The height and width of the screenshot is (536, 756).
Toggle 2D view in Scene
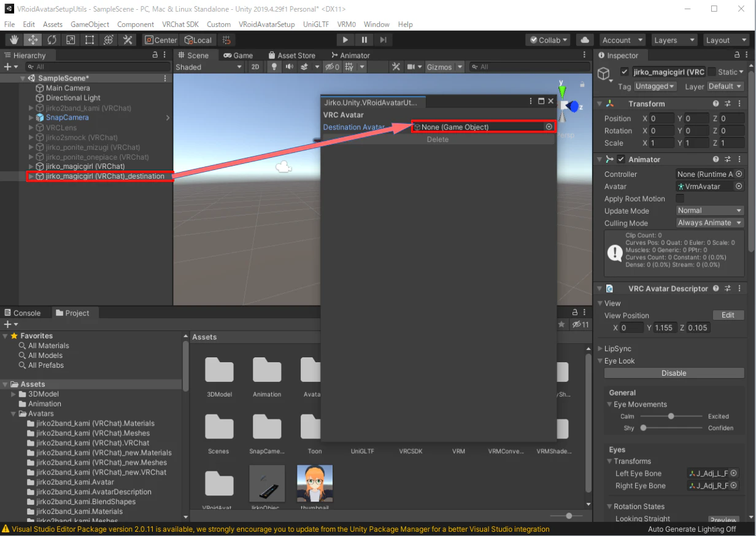(256, 67)
